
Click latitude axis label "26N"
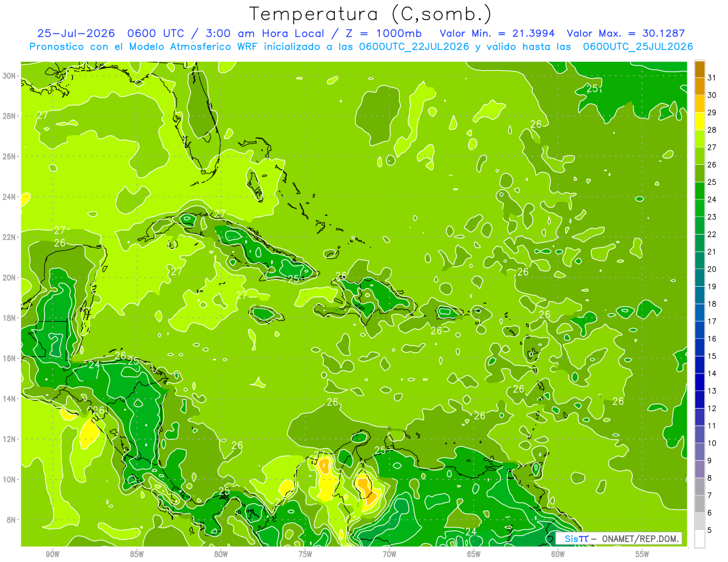coord(9,156)
